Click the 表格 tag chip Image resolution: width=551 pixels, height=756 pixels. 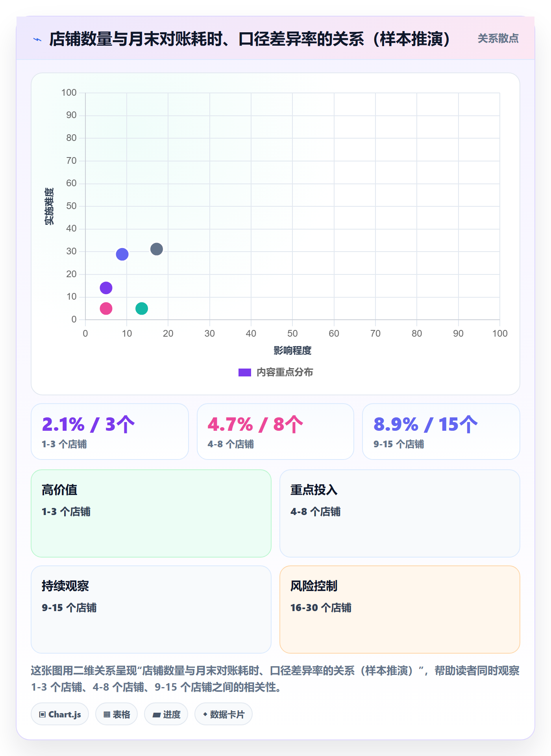pos(116,714)
